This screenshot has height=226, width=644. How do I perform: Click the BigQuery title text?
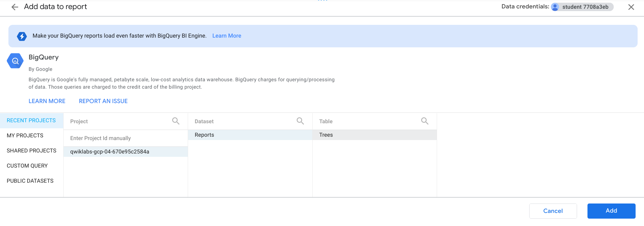[x=44, y=57]
